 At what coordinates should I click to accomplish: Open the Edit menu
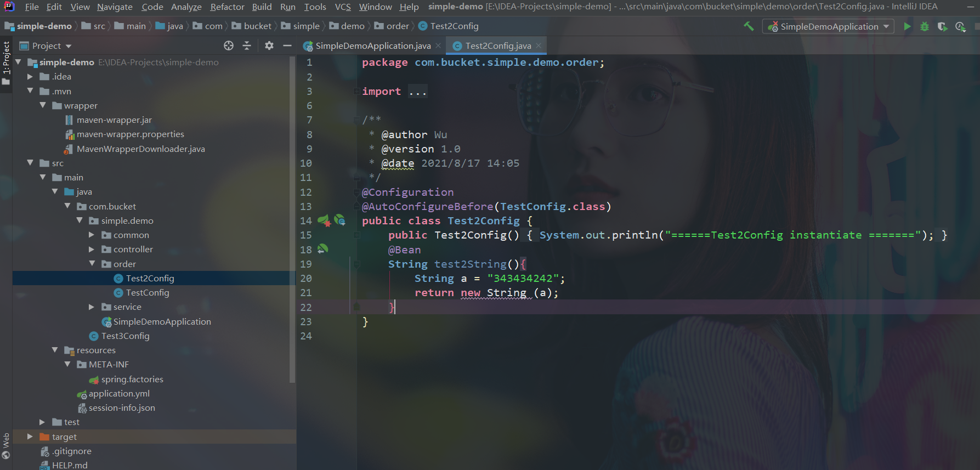(54, 7)
